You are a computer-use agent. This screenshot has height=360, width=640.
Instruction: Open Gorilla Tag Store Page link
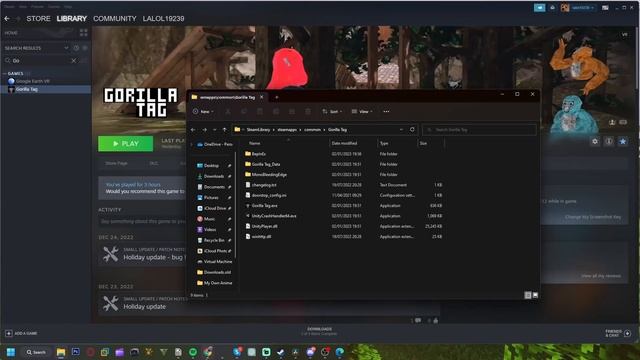click(116, 163)
